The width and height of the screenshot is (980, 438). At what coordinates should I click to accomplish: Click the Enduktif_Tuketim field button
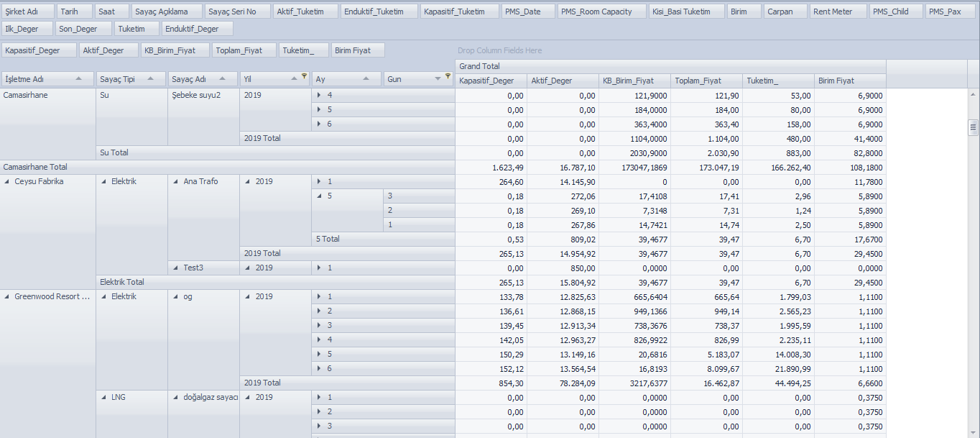point(380,12)
